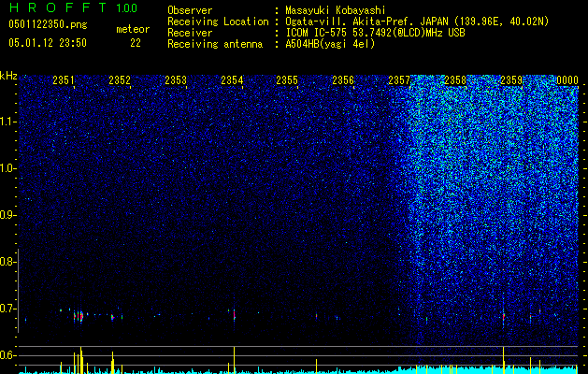Click the 1.0 kHz frequency label

click(7, 168)
